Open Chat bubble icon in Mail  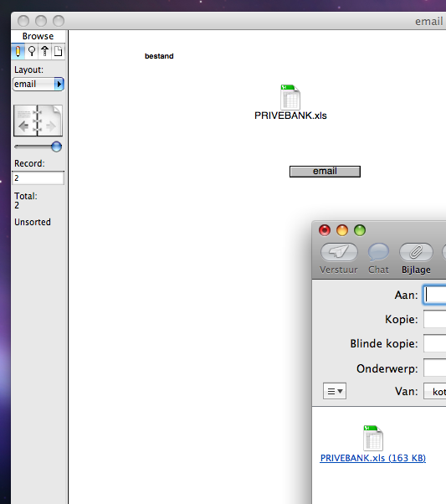coord(378,252)
